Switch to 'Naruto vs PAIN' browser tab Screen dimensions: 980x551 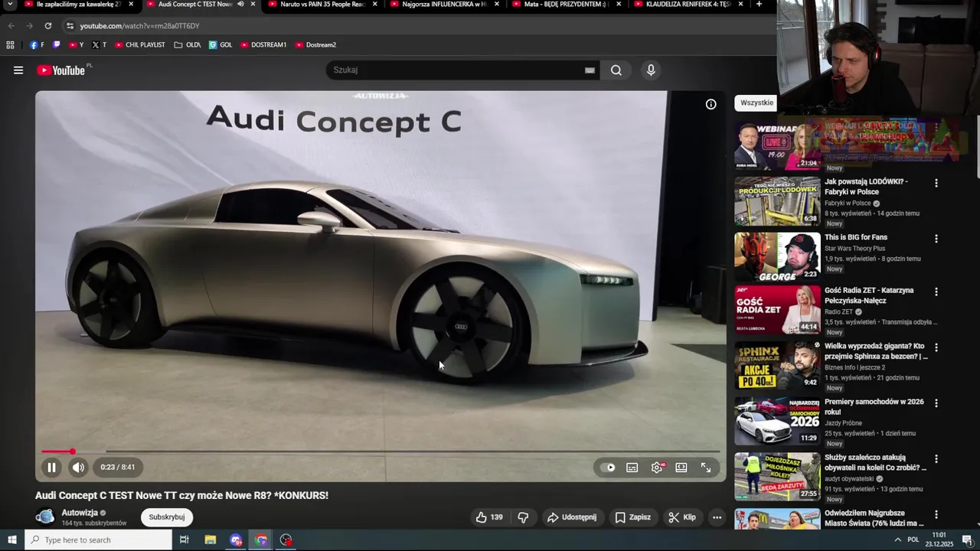point(322,5)
